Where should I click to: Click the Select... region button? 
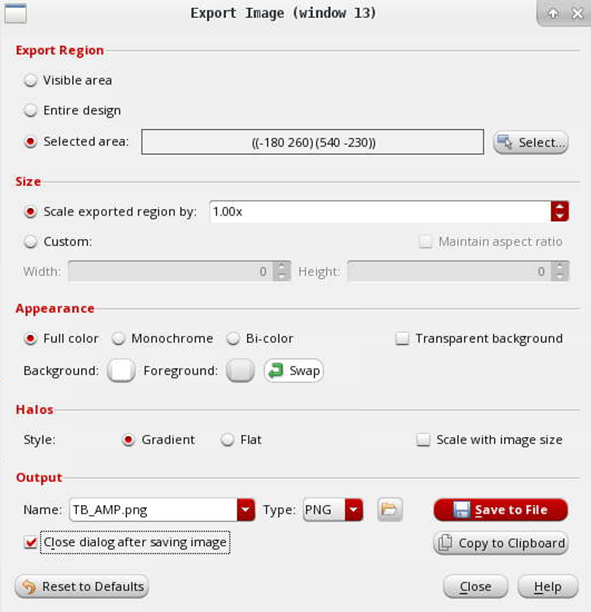click(530, 142)
